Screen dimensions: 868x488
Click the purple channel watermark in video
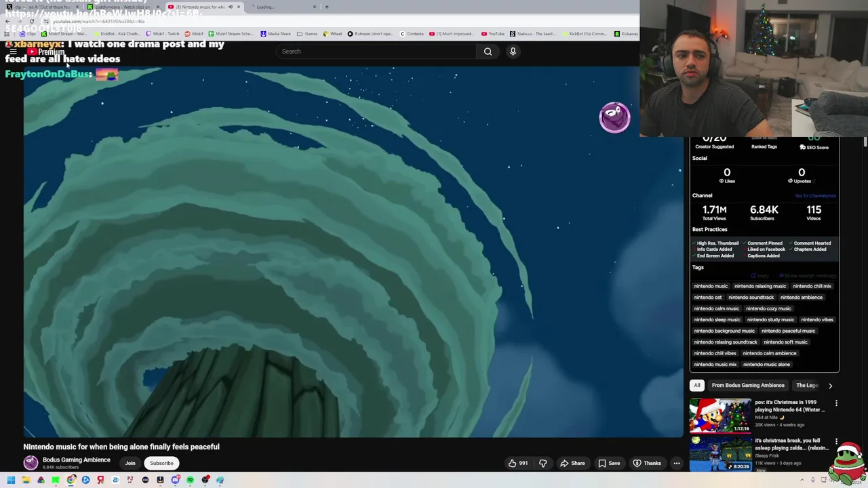click(614, 117)
